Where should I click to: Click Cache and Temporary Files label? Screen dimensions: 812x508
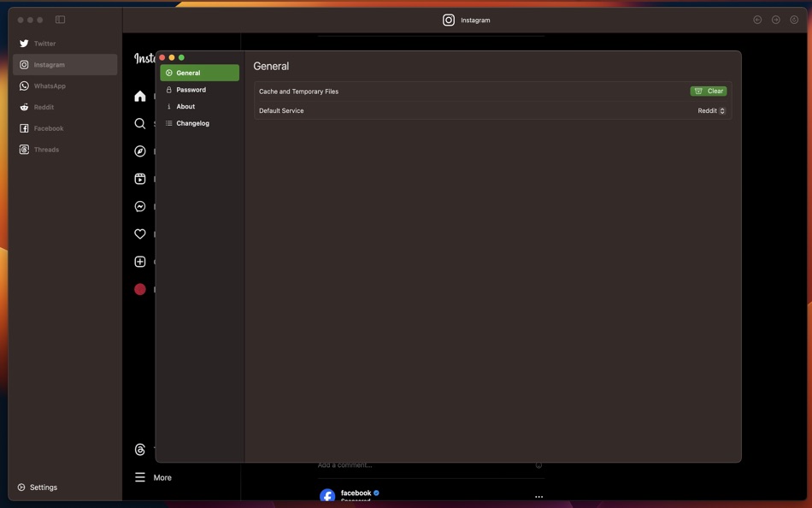coord(299,92)
